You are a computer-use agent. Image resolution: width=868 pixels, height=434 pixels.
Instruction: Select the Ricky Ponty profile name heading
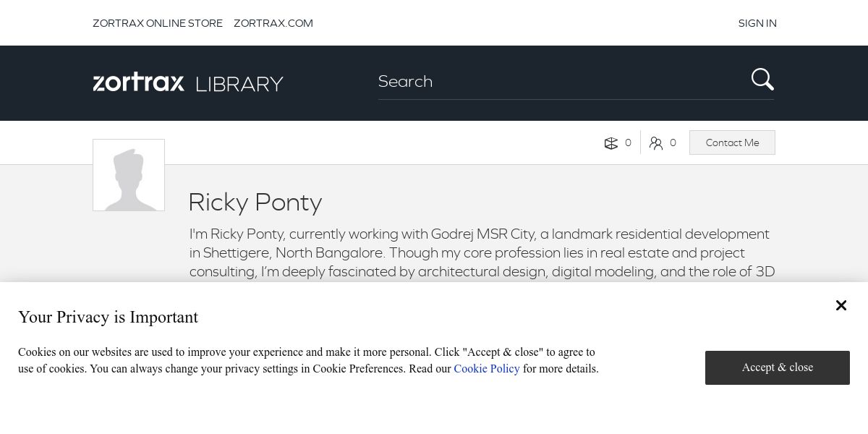(255, 203)
